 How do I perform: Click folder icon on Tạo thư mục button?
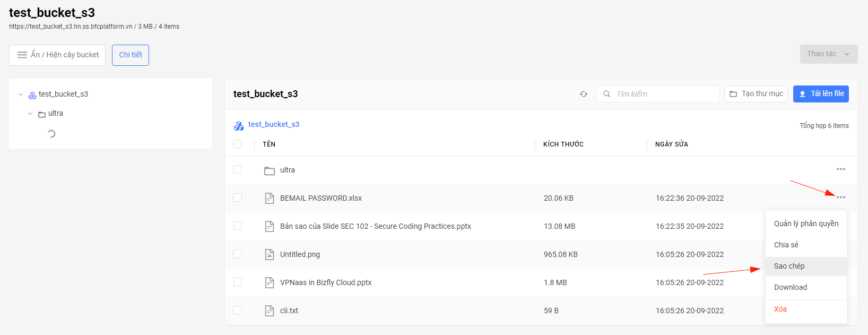[x=733, y=94]
